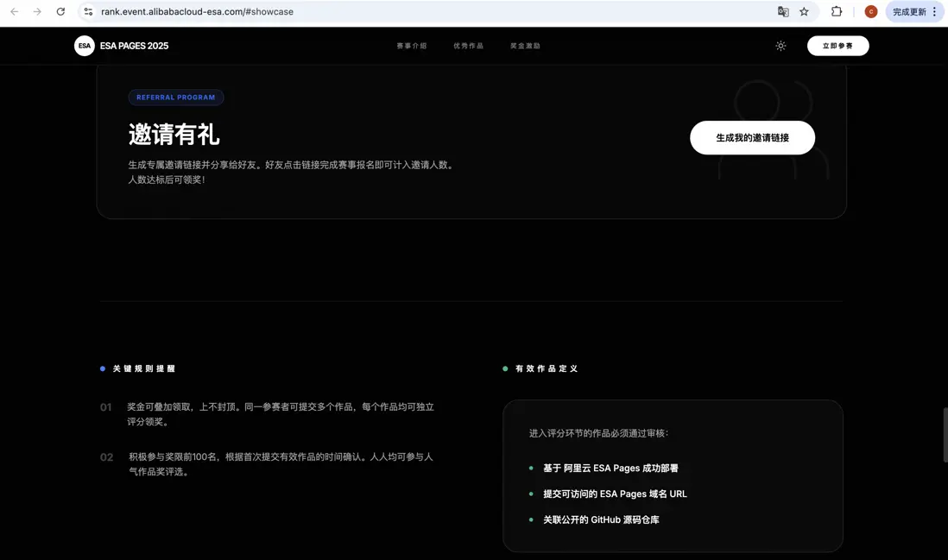Bookmark the page with the star icon
The image size is (948, 560).
click(x=804, y=11)
